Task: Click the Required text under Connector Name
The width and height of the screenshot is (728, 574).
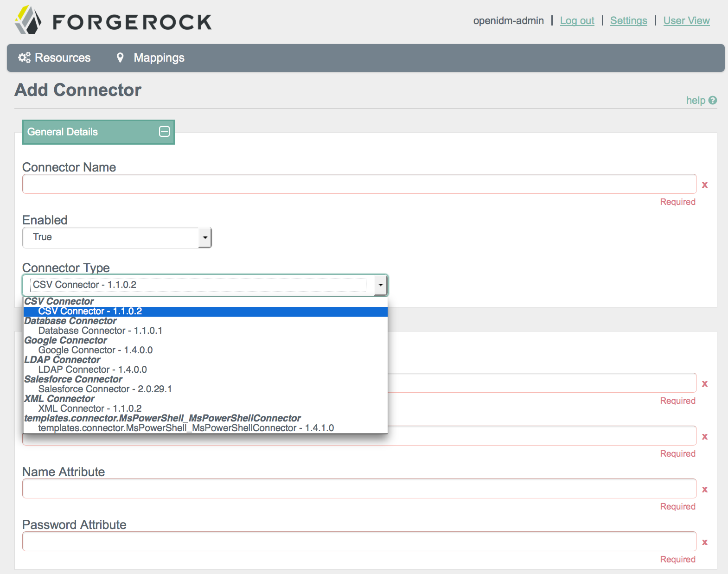Action: 677,202
